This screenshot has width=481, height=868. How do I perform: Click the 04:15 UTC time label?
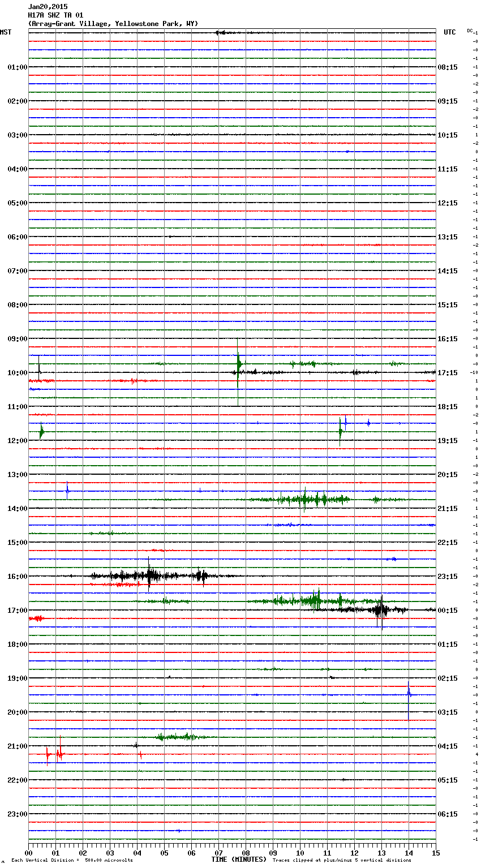(x=448, y=746)
